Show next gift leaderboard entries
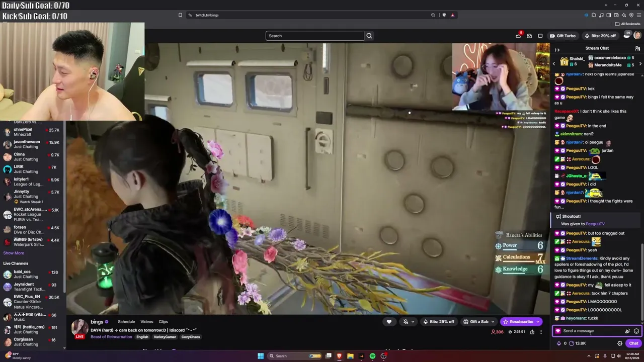This screenshot has height=362, width=644. (640, 64)
